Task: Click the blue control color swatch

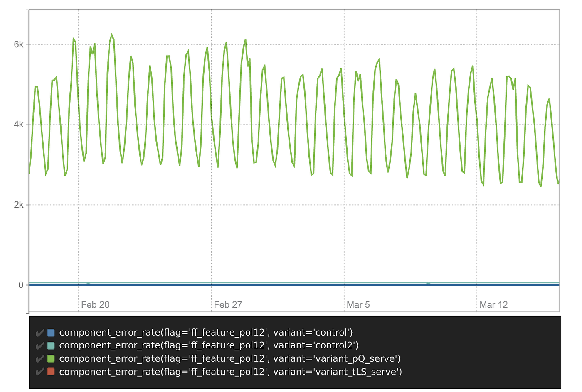Action: 51,333
